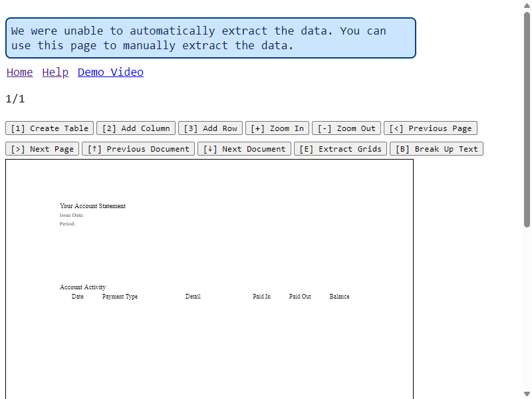
Task: Select Add Column from the toolbar
Action: (x=136, y=128)
